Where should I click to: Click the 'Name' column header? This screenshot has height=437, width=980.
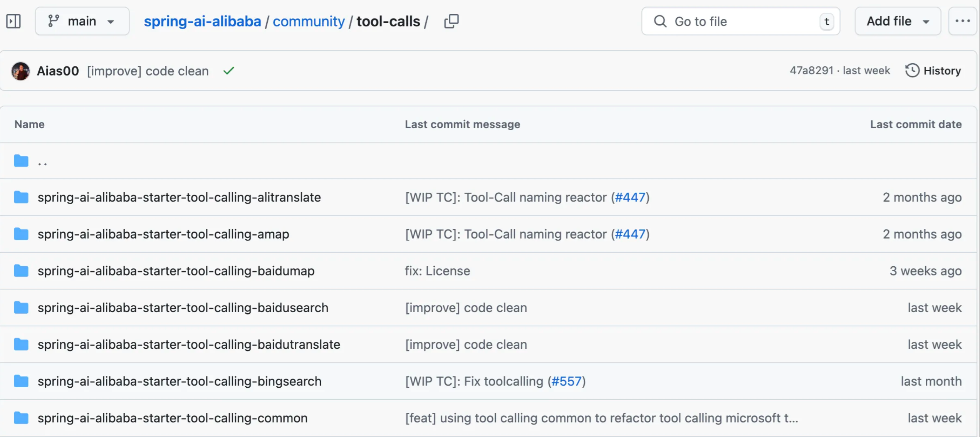29,124
